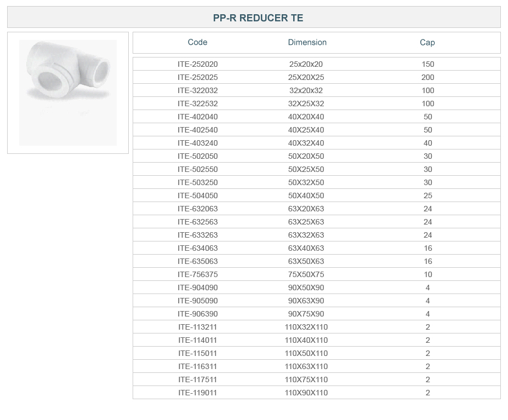Viewport: 508px width, 420px height.
Task: Select product code ITE-503250
Action: (x=197, y=182)
